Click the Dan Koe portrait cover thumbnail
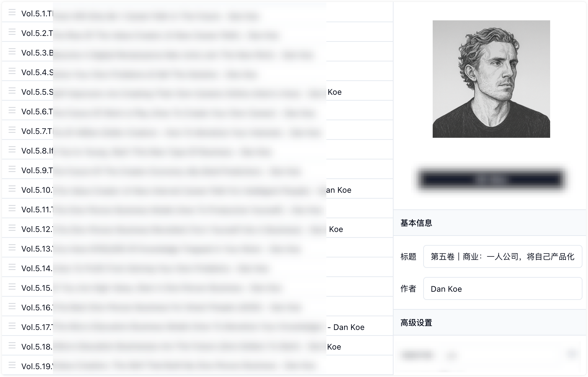588x377 pixels. [x=491, y=79]
